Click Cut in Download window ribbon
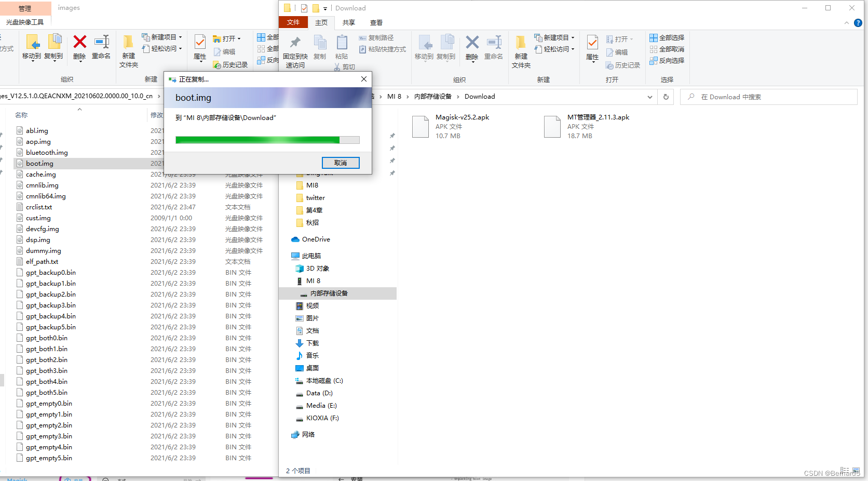 click(345, 67)
